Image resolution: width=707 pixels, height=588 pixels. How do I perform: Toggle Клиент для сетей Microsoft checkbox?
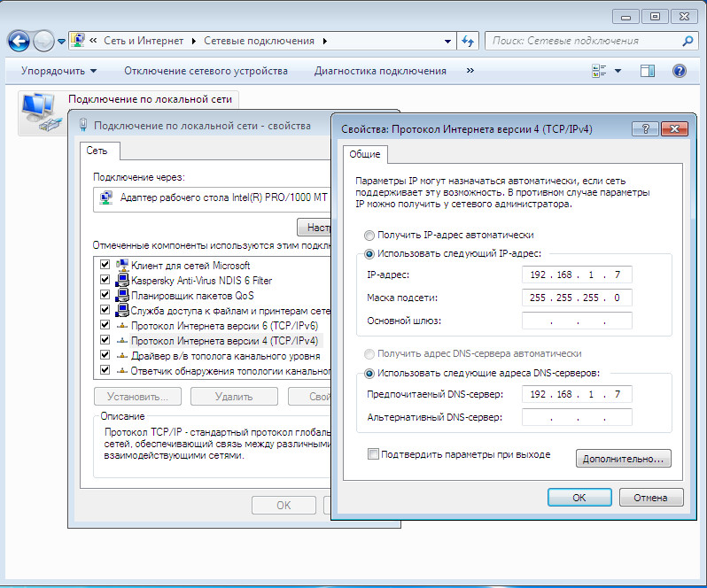click(105, 265)
